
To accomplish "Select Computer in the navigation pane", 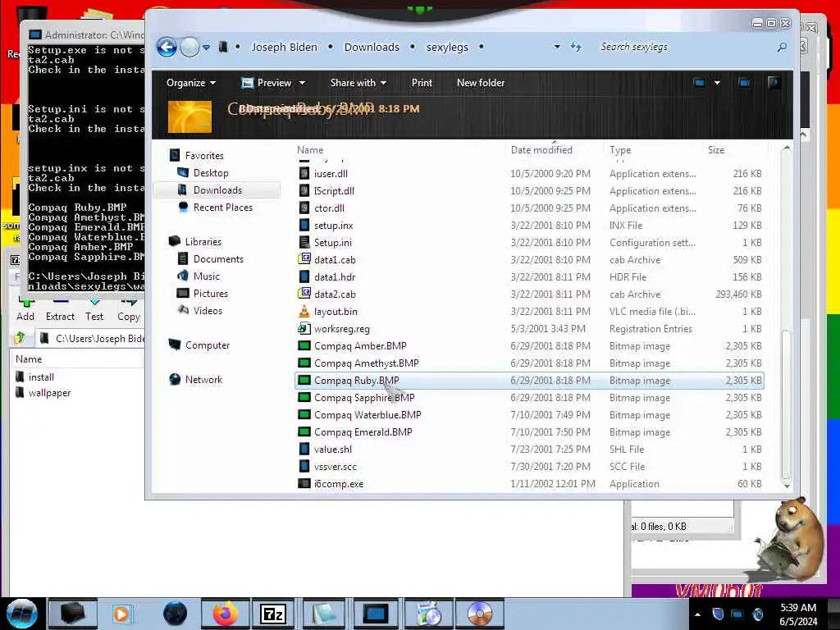I will [x=208, y=345].
